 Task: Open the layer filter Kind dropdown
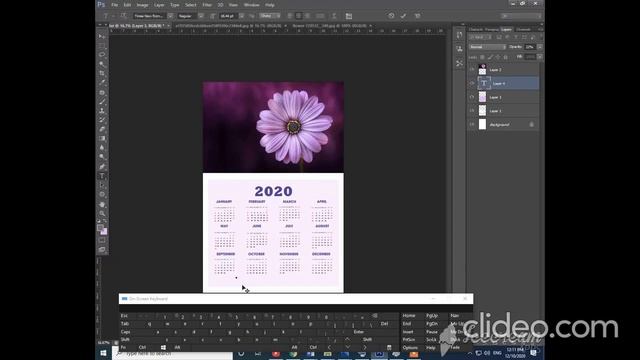(x=481, y=37)
